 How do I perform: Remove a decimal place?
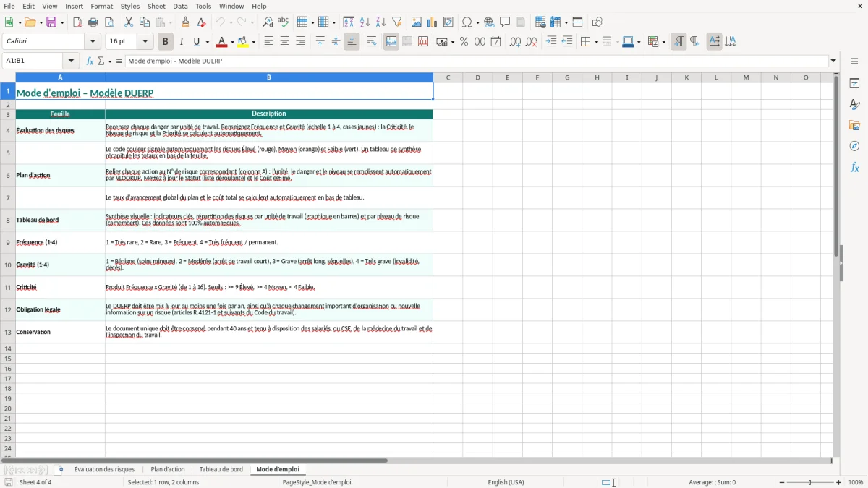tap(531, 42)
